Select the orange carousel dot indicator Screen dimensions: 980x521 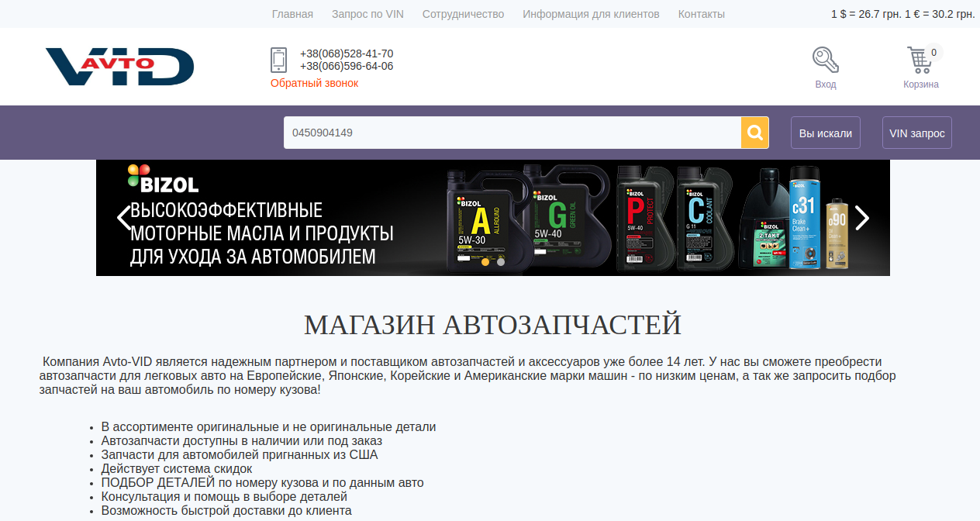pyautogui.click(x=485, y=262)
